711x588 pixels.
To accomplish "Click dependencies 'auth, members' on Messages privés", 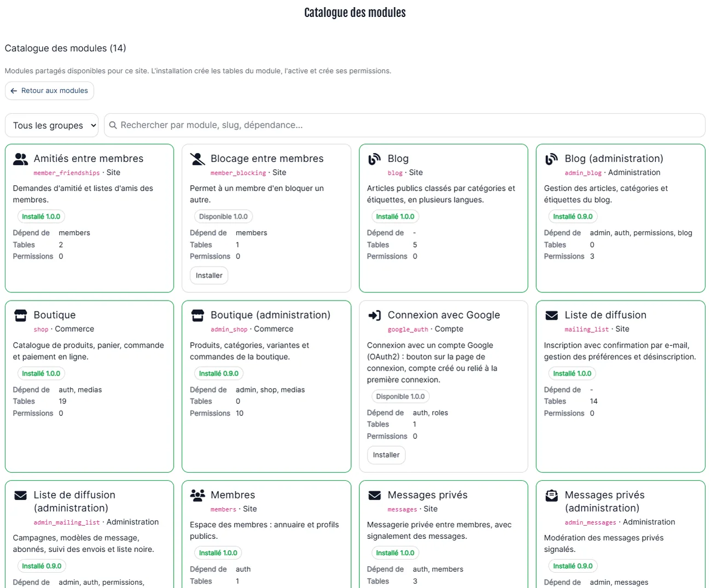I will click(438, 569).
